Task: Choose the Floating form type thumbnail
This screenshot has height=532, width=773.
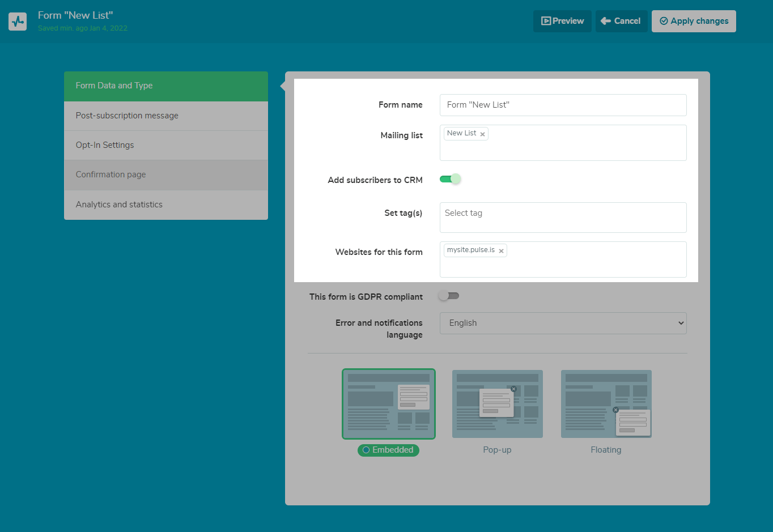Action: pyautogui.click(x=606, y=404)
